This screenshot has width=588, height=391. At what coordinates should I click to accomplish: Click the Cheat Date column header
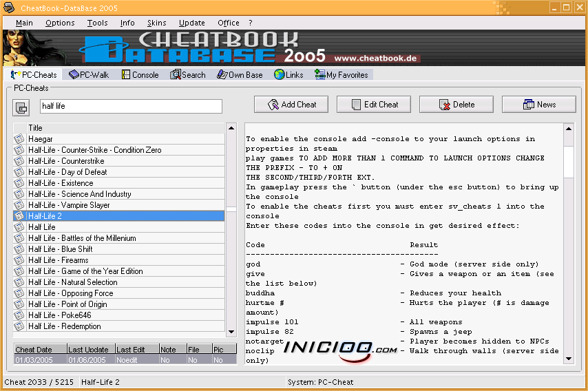point(41,350)
